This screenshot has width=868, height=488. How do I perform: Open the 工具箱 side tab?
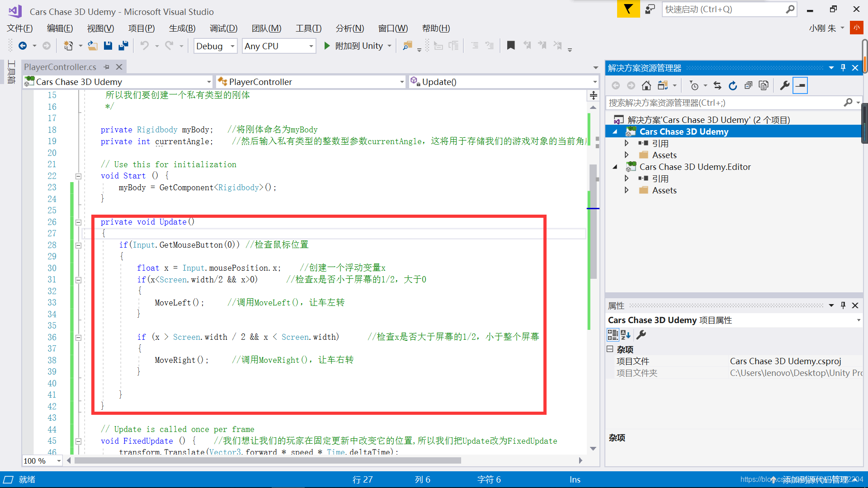[x=11, y=71]
